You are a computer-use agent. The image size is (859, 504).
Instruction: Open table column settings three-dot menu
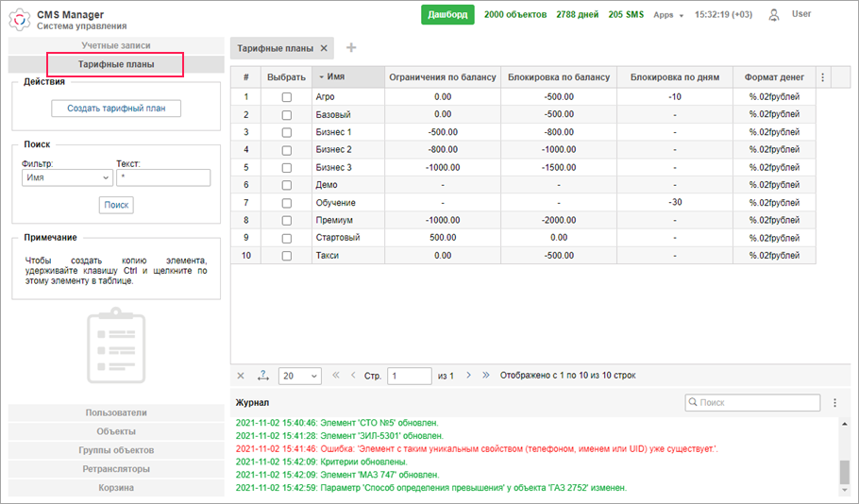point(821,77)
